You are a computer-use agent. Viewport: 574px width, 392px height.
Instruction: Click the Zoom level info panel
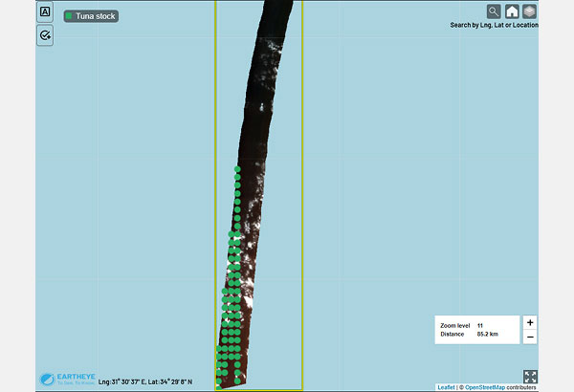pos(477,330)
